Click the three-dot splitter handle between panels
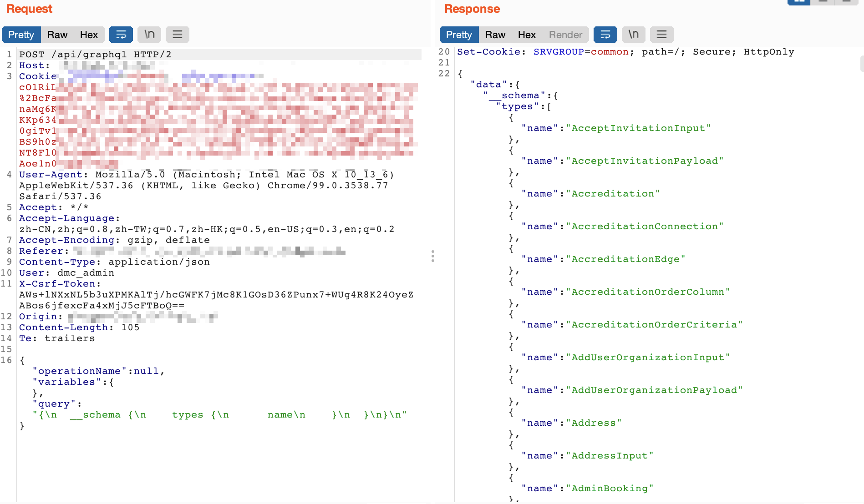 (x=433, y=256)
